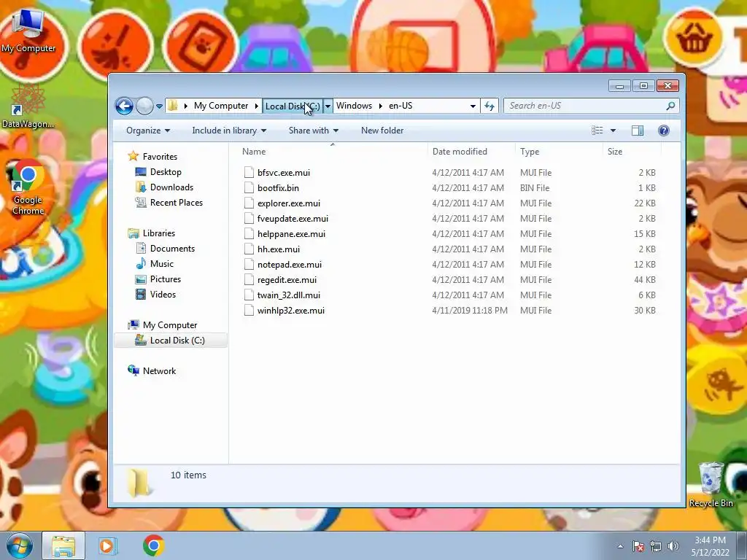
Task: Select the DataWagon desktop shortcut
Action: coord(28,106)
